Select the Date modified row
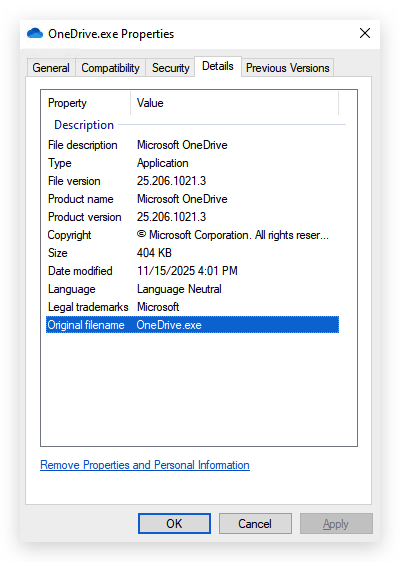The image size is (400, 562). tap(192, 271)
